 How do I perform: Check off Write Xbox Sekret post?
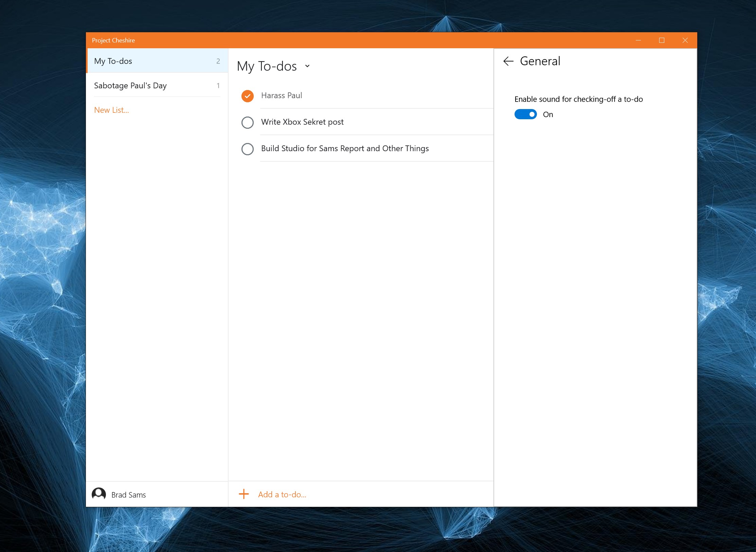pyautogui.click(x=248, y=122)
